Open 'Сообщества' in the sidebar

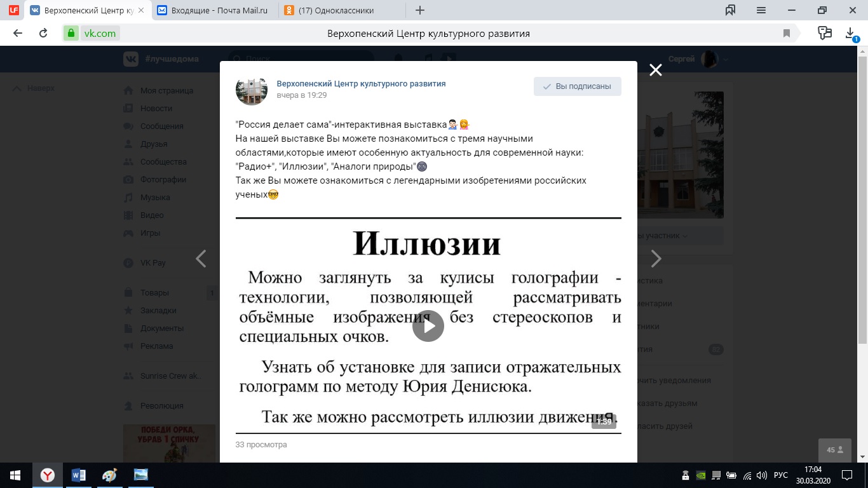tap(163, 162)
